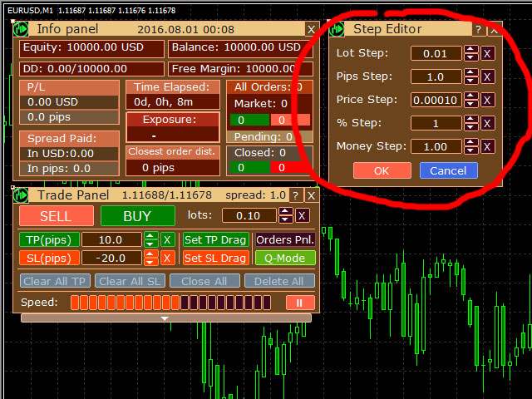Close the Info panel
Viewport: 532px width, 399px height.
[x=311, y=30]
